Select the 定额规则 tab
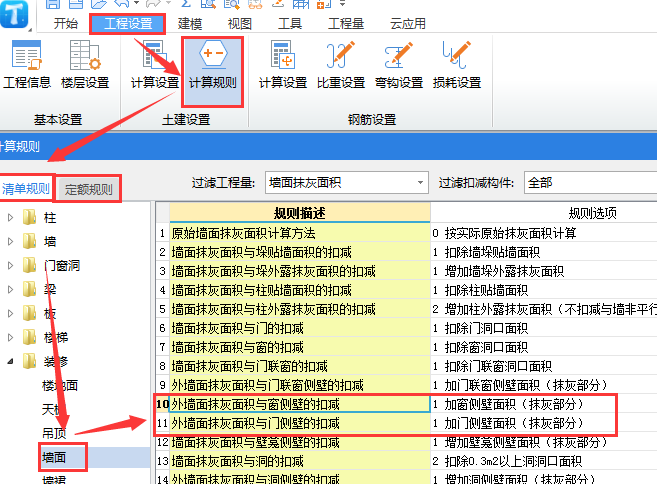 (x=88, y=189)
